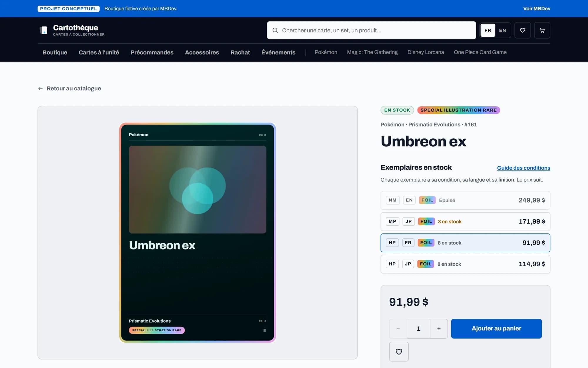588x368 pixels.
Task: Open the wishlist heart icon in header
Action: [522, 30]
